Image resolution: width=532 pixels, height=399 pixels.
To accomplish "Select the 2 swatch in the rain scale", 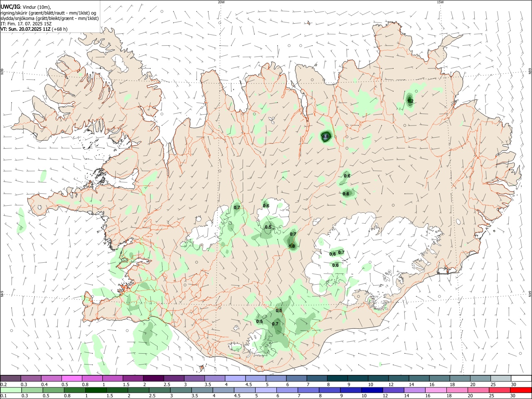I will click(x=138, y=390).
